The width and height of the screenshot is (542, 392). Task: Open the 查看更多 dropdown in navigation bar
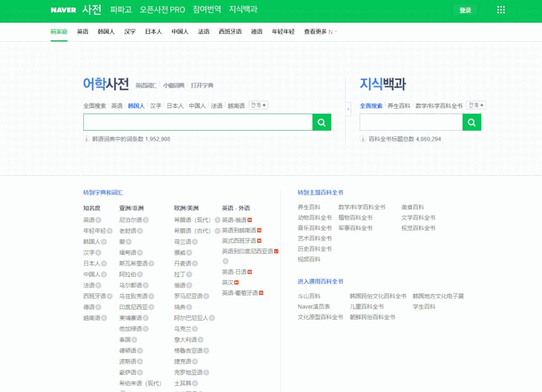click(x=320, y=32)
